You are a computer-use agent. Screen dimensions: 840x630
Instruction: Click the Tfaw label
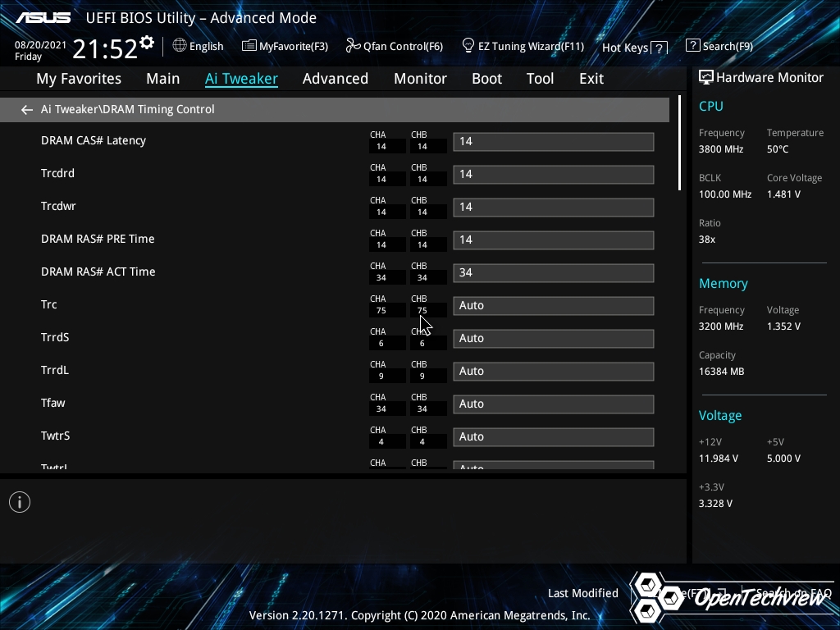pyautogui.click(x=53, y=403)
